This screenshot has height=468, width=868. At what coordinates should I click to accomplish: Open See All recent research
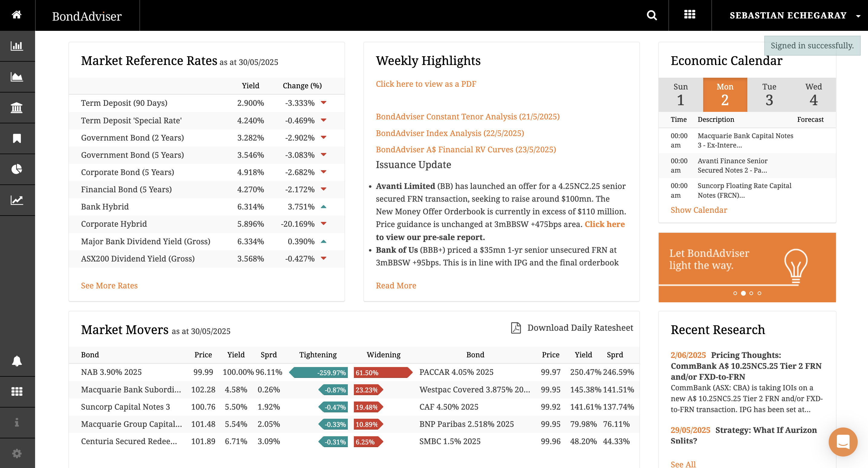pos(683,464)
